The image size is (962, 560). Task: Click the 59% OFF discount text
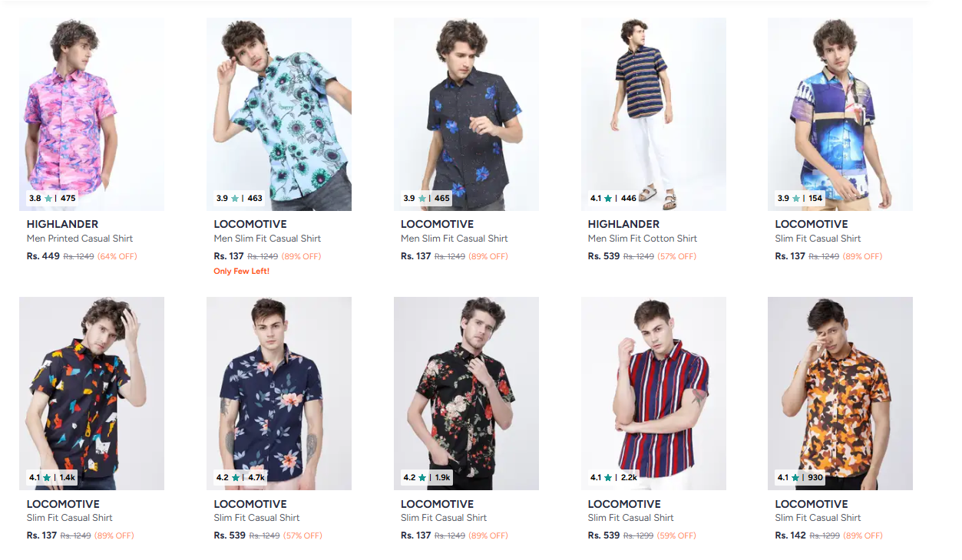676,535
